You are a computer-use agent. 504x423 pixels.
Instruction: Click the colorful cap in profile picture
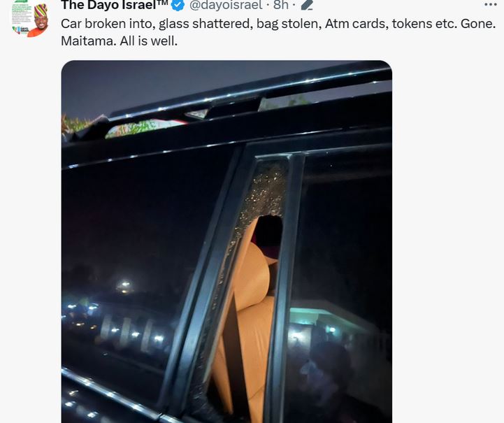(x=41, y=10)
